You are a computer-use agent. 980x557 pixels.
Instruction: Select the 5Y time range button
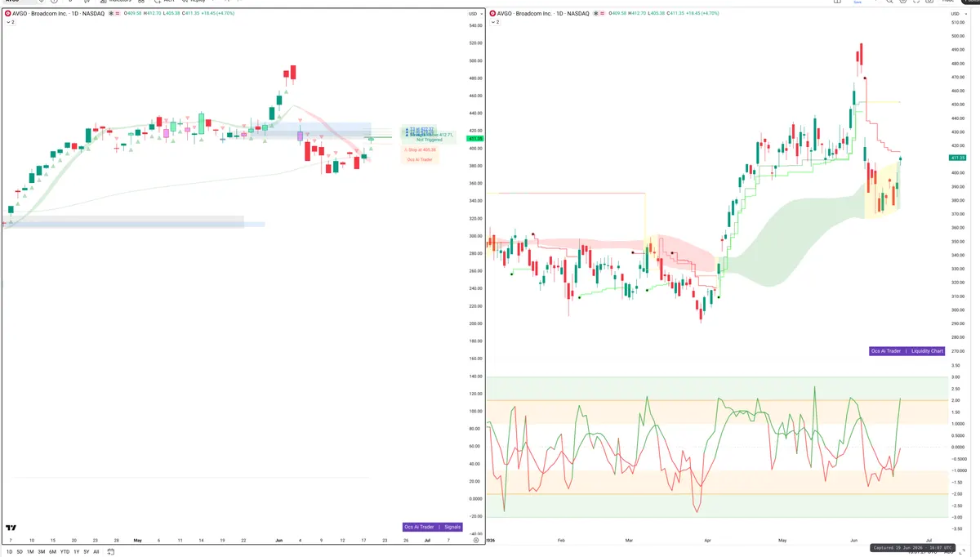[86, 552]
